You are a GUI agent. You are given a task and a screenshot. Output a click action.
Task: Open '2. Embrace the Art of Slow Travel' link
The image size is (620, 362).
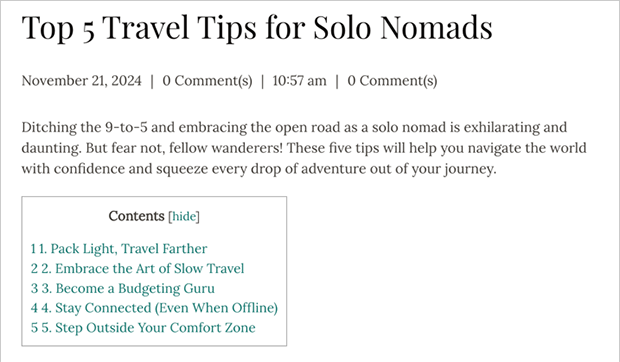[137, 268]
